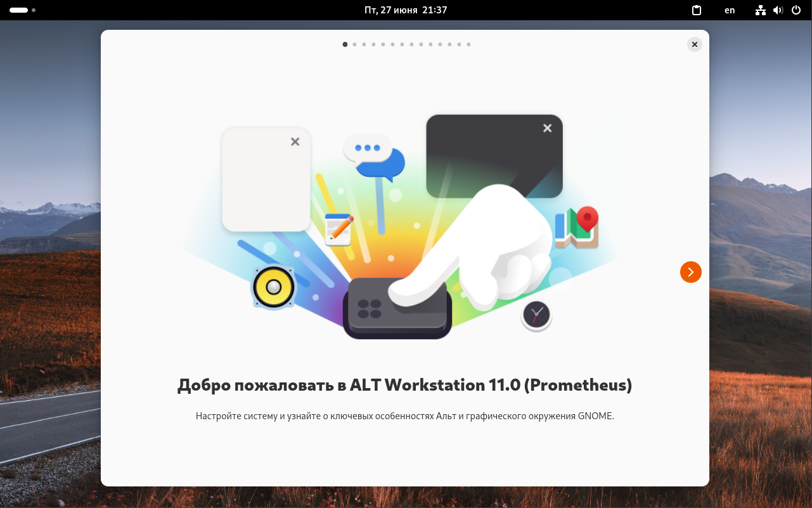Click the analog clock icon in the illustration

point(536,315)
